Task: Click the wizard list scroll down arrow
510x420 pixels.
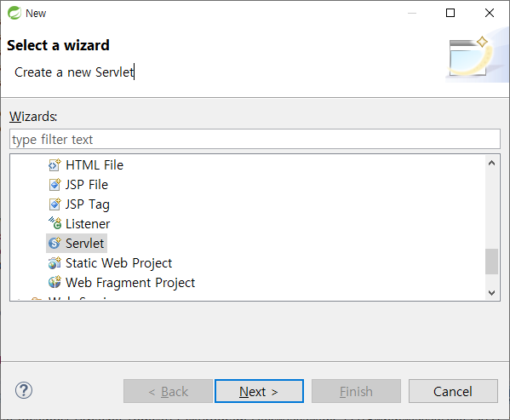Action: pos(492,293)
